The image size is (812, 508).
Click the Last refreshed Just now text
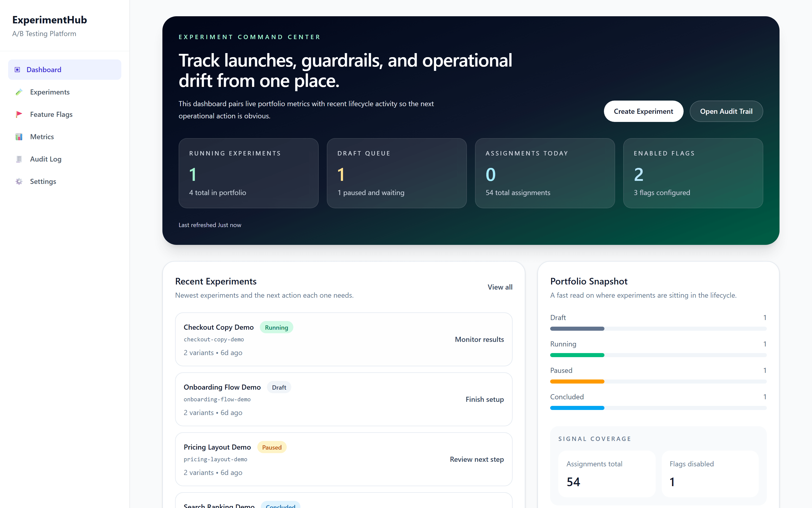(210, 225)
